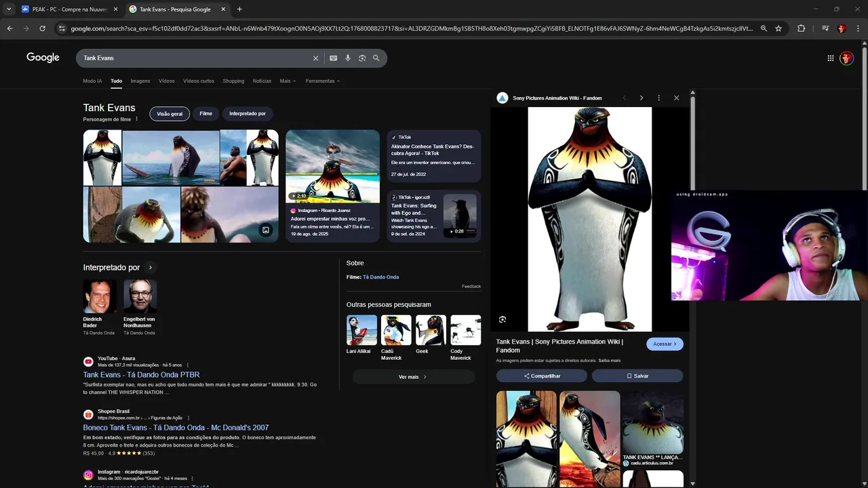Open Cody Maverick related search thumbnail
Viewport: 868px width, 488px height.
(466, 330)
